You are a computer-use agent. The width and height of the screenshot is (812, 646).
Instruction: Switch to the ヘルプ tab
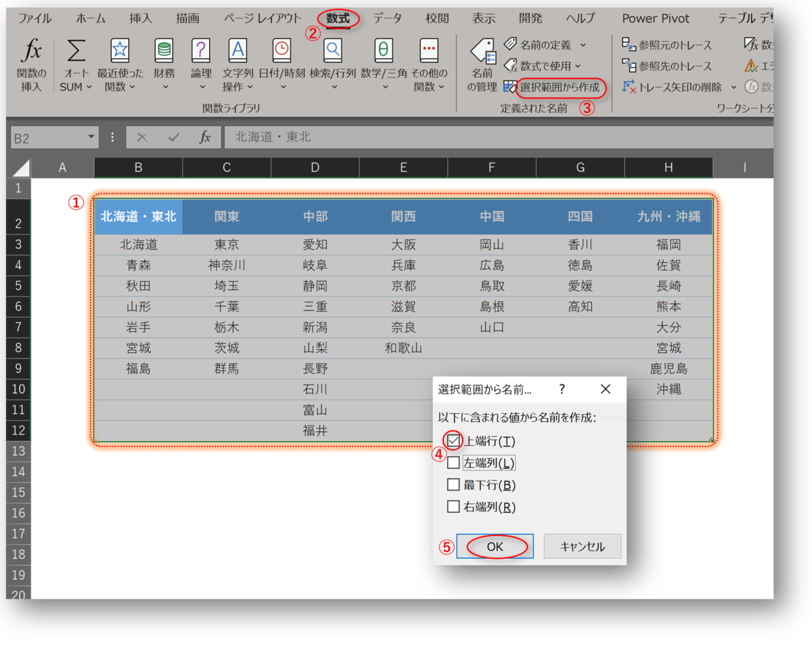tap(581, 18)
